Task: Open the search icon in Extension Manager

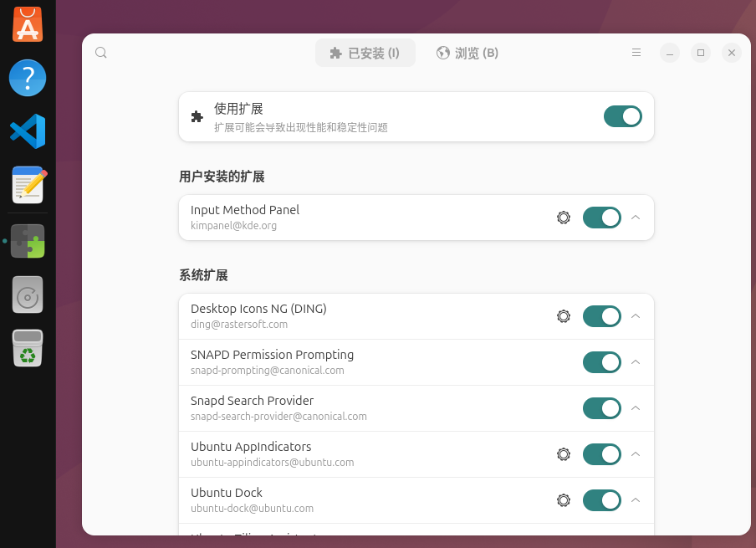Action: point(100,53)
